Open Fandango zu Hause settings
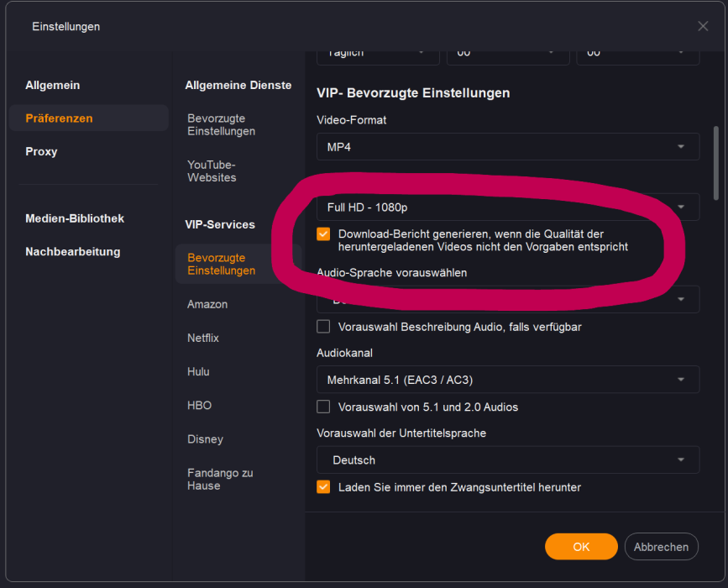The width and height of the screenshot is (728, 588). click(220, 480)
